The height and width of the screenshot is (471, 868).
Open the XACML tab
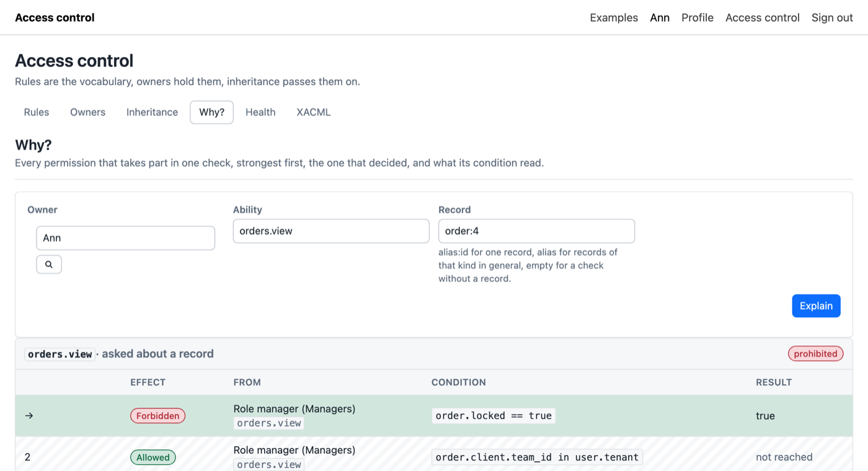pyautogui.click(x=313, y=112)
